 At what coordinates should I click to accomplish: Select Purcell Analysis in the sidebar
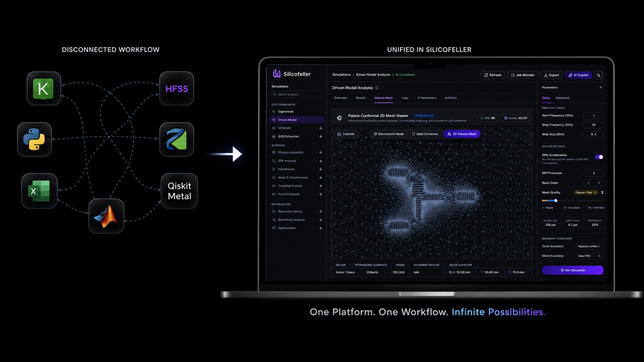coord(297,194)
